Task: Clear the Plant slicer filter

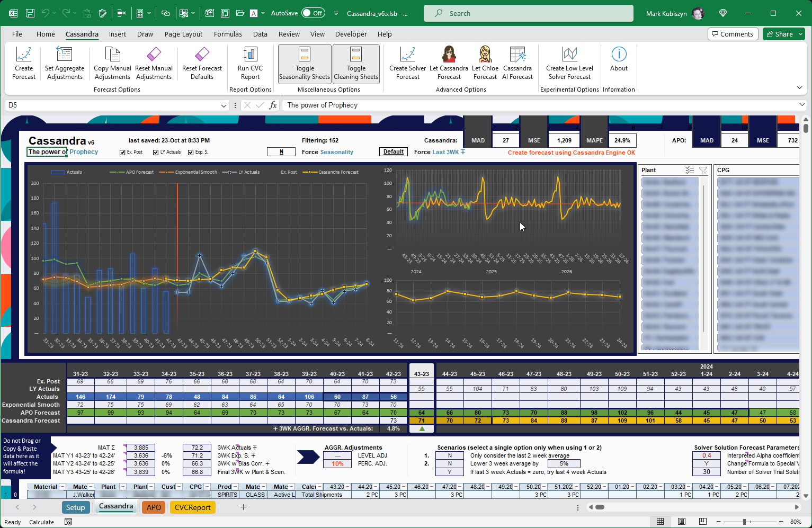Action: tap(703, 170)
